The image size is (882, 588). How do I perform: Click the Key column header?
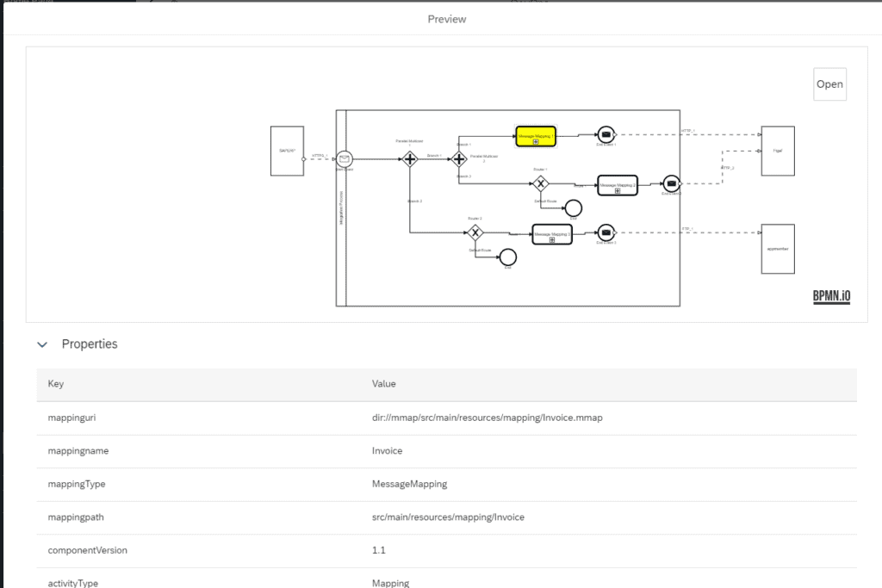coord(56,384)
